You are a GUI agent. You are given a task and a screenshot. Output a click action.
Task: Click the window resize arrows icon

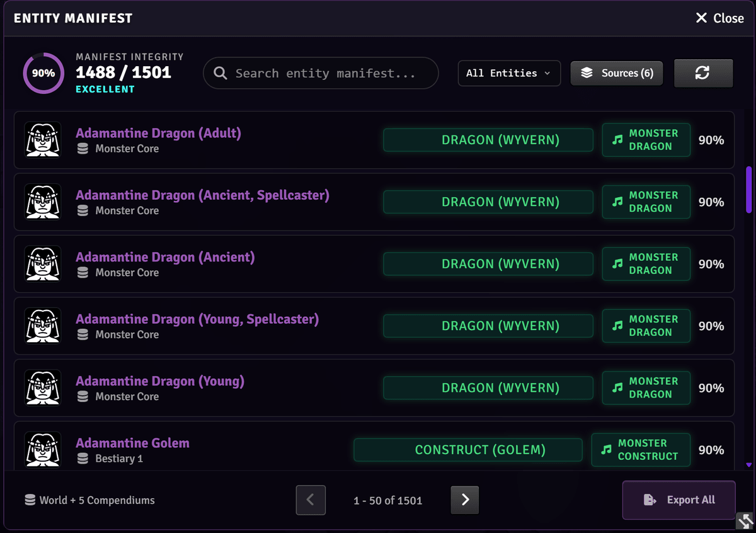[x=745, y=521]
